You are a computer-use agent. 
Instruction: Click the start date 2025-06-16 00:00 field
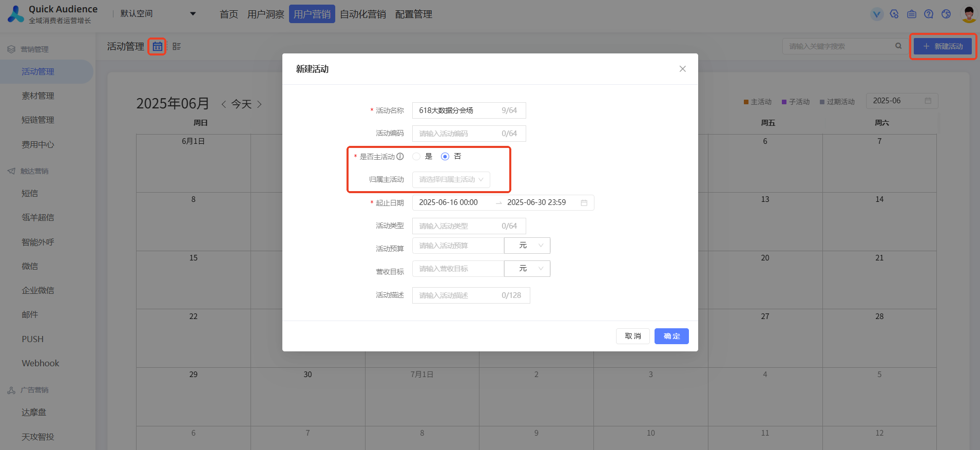coord(449,203)
